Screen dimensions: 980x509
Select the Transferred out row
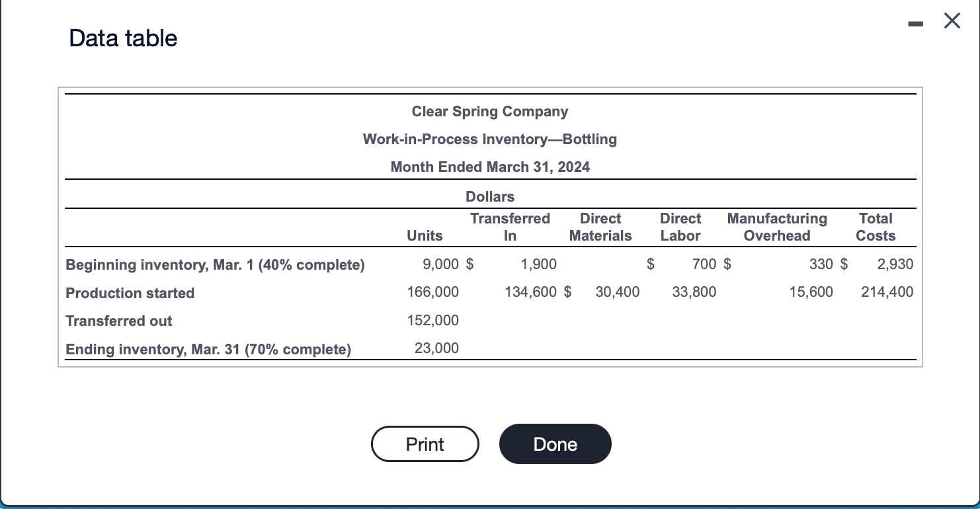pos(118,321)
